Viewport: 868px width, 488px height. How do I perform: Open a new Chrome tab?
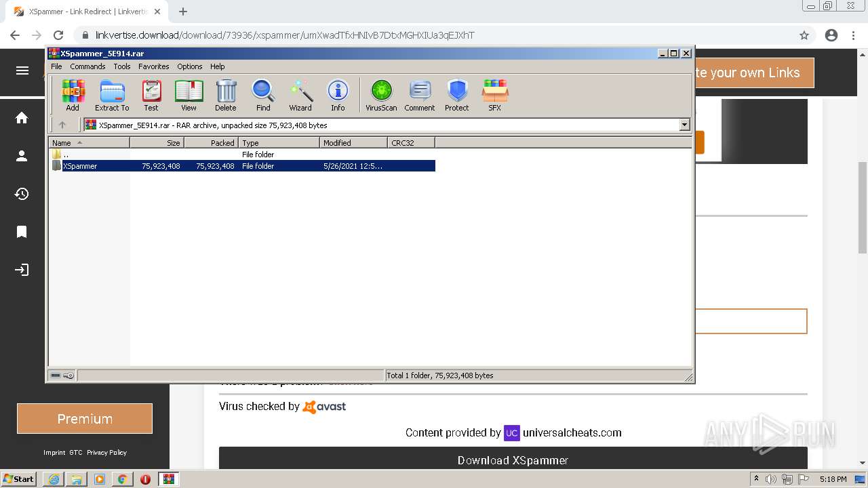[x=183, y=12]
